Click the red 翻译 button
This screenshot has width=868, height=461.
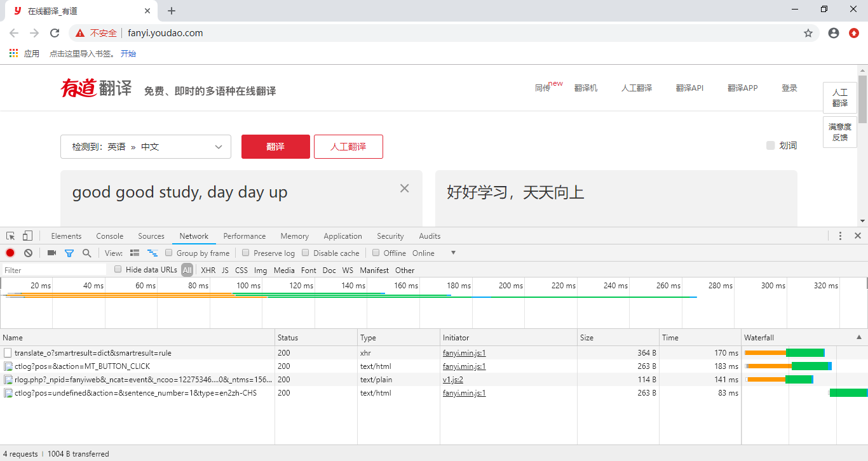[276, 147]
